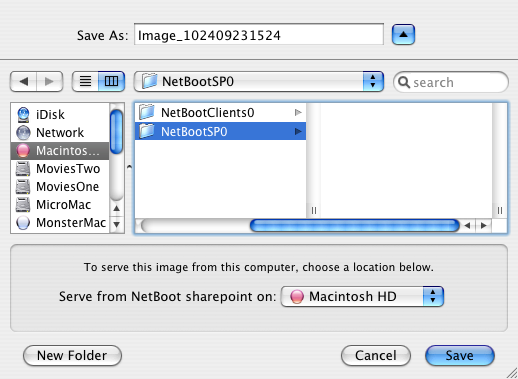Collapse the dialog with the disclosure triangle button

tap(403, 34)
